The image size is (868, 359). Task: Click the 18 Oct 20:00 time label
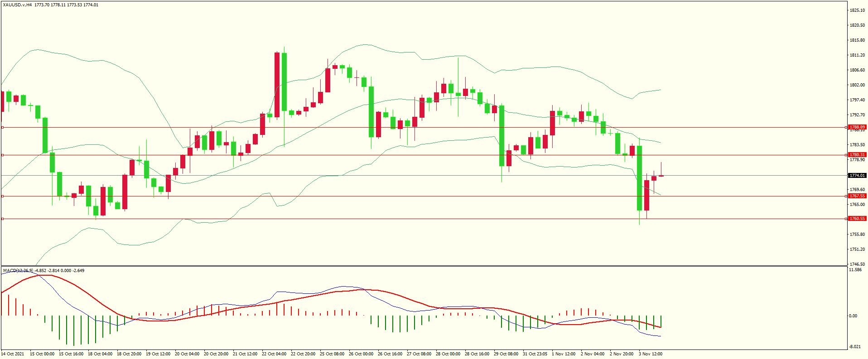[x=129, y=354]
